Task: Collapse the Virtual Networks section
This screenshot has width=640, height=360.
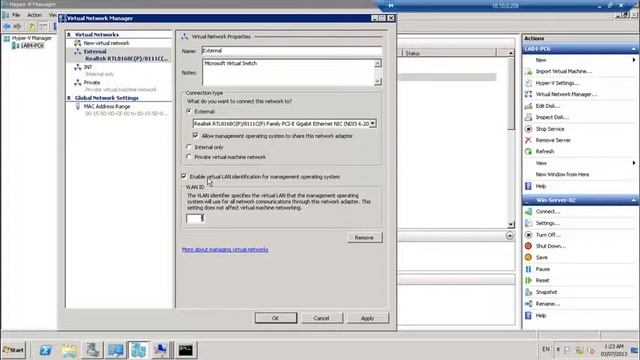Action: (x=69, y=35)
